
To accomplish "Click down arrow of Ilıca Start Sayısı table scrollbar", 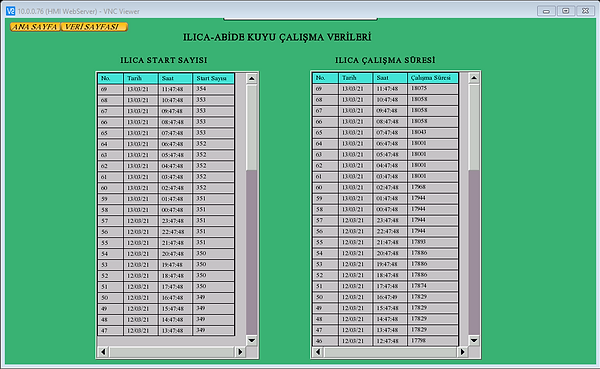I will point(251,340).
